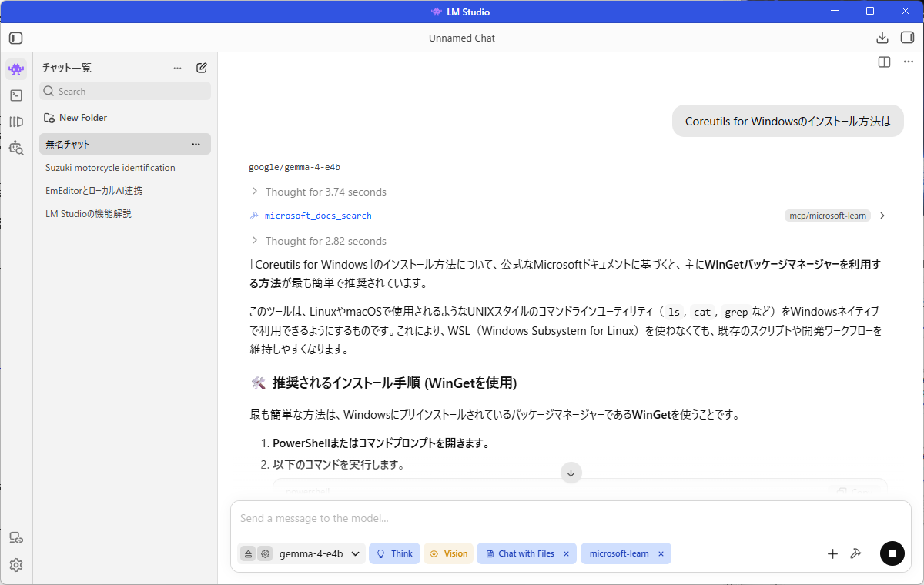This screenshot has height=585, width=924.
Task: Click the チャット一覧 header
Action: (67, 68)
